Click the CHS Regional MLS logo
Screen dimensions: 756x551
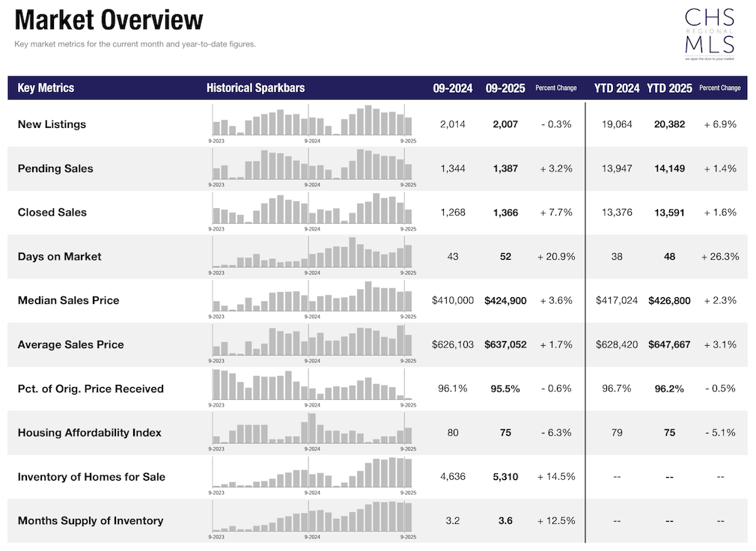710,33
